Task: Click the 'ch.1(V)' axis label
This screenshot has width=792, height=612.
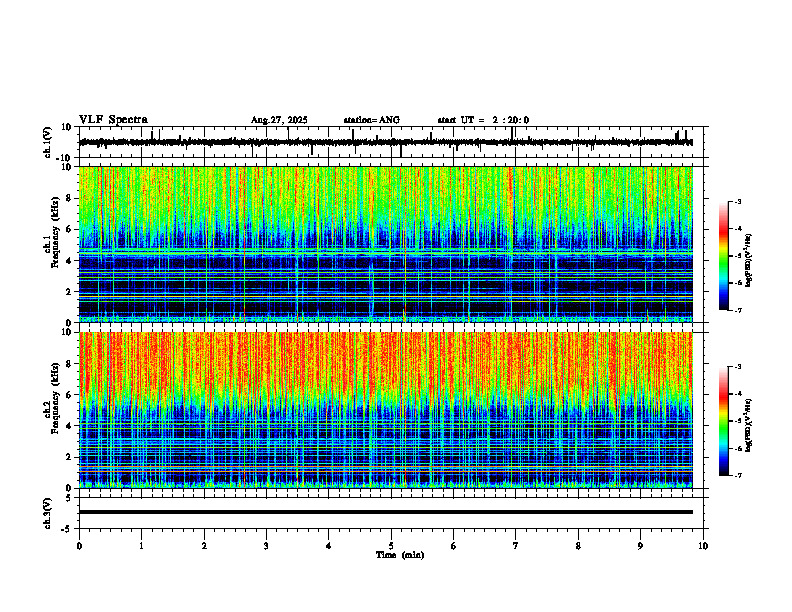Action: tap(48, 142)
